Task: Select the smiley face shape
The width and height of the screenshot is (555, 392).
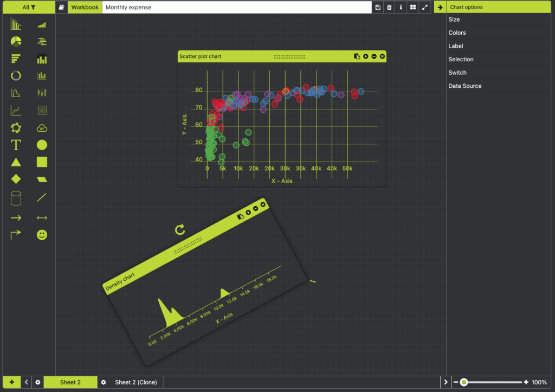Action: 42,235
